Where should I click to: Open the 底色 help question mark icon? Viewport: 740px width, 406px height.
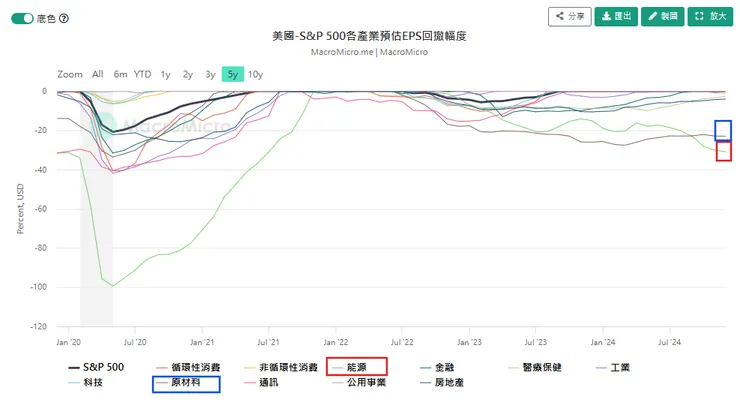[x=64, y=18]
